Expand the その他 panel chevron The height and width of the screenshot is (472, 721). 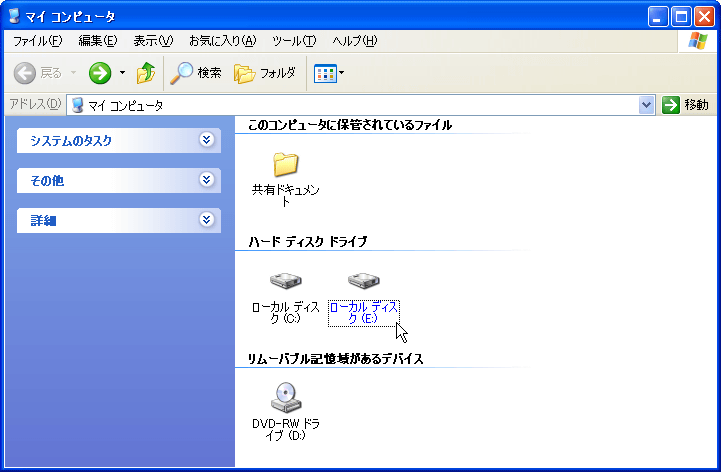click(x=206, y=179)
